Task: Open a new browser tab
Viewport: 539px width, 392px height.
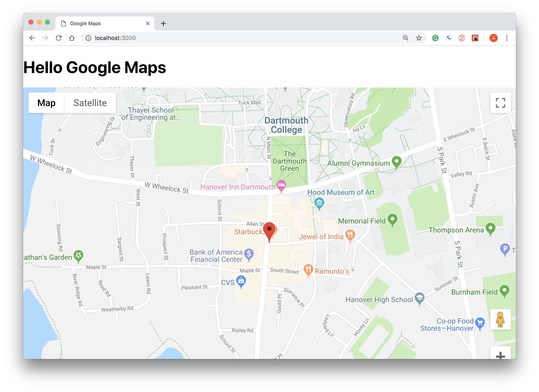Action: pos(163,24)
